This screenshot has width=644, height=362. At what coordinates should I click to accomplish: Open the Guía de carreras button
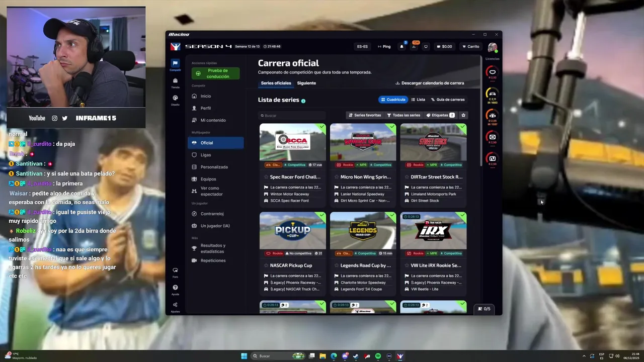tap(448, 100)
